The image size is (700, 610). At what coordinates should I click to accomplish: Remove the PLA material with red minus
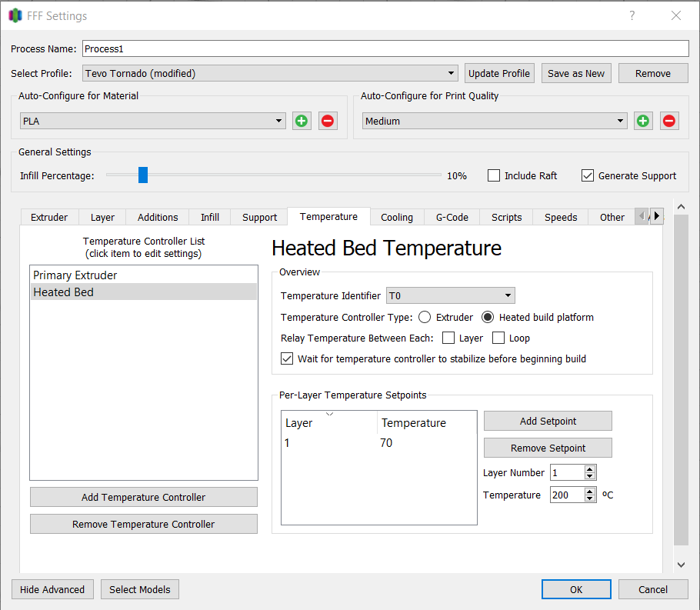click(x=328, y=121)
